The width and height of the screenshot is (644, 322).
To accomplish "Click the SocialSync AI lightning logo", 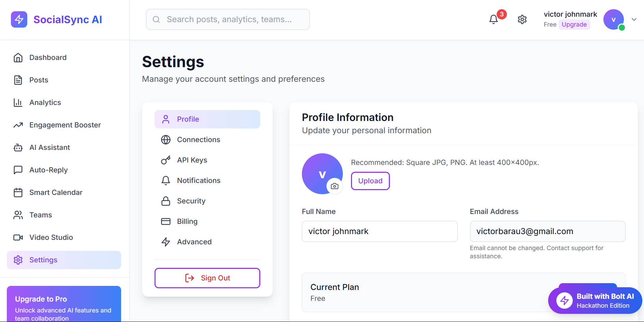I will [x=19, y=19].
